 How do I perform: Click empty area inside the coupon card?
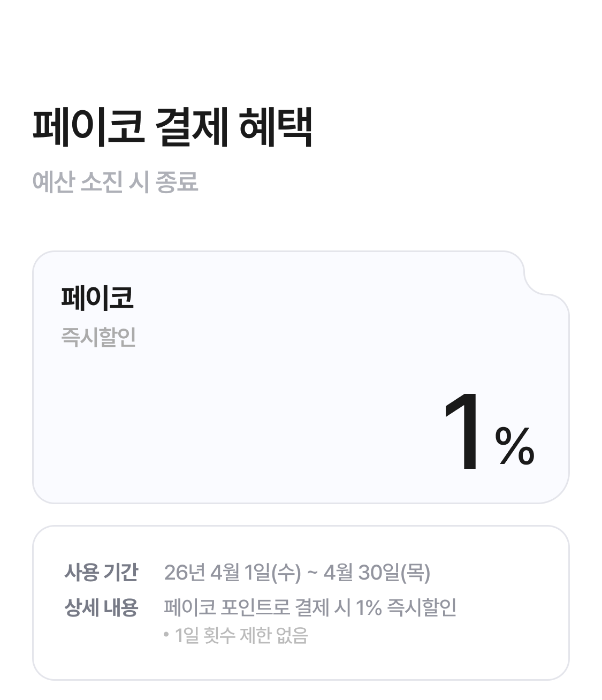[241, 423]
